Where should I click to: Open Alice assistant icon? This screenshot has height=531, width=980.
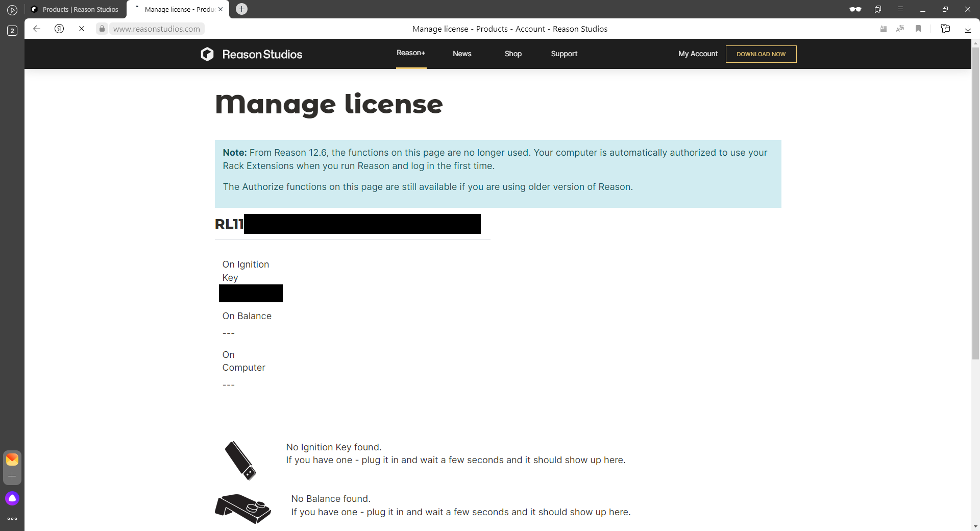12,498
